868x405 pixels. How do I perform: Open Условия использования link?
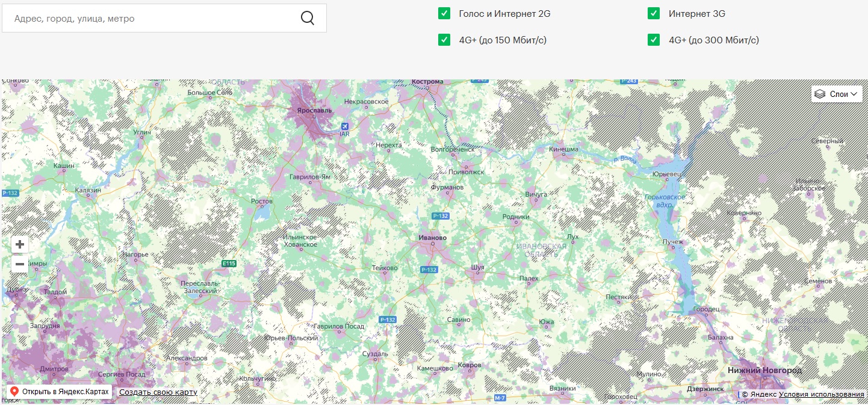(x=821, y=394)
